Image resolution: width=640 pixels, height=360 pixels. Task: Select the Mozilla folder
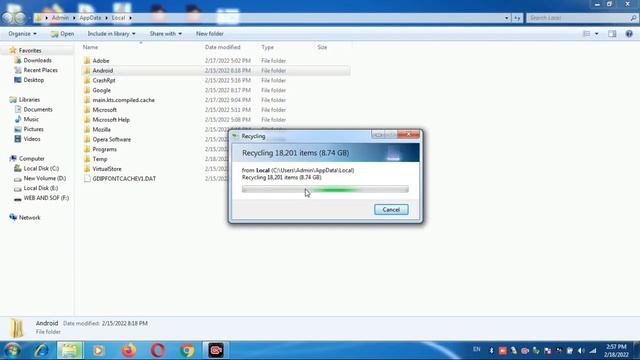pos(101,129)
